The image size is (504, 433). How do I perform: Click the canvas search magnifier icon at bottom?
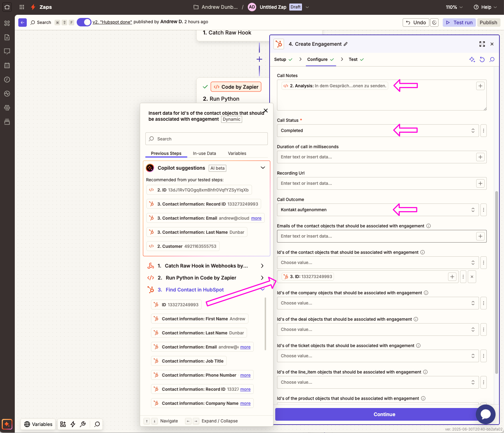97,424
